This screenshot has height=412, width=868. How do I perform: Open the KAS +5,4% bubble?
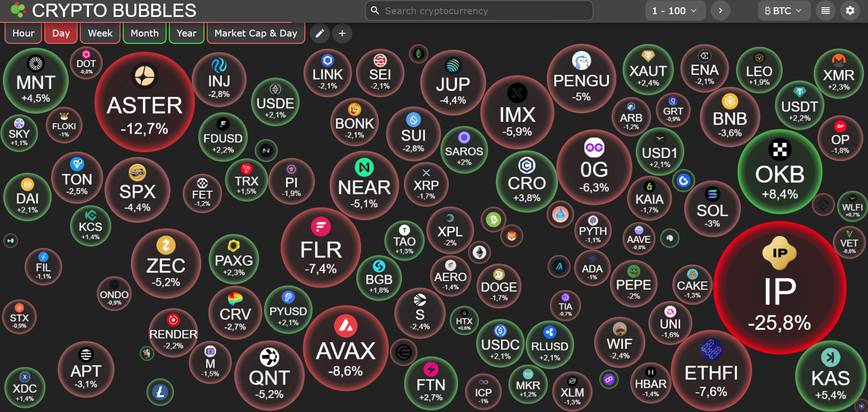[x=831, y=377]
